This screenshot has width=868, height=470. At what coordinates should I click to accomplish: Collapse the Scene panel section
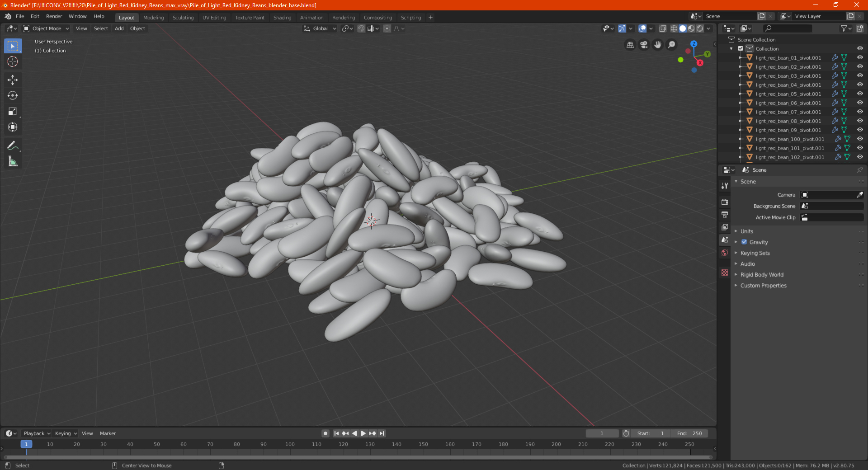click(x=748, y=182)
